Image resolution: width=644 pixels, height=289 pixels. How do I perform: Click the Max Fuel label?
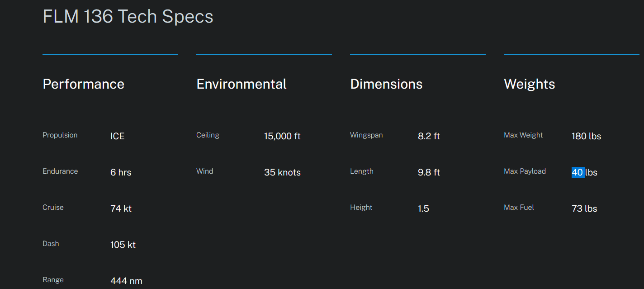point(519,208)
